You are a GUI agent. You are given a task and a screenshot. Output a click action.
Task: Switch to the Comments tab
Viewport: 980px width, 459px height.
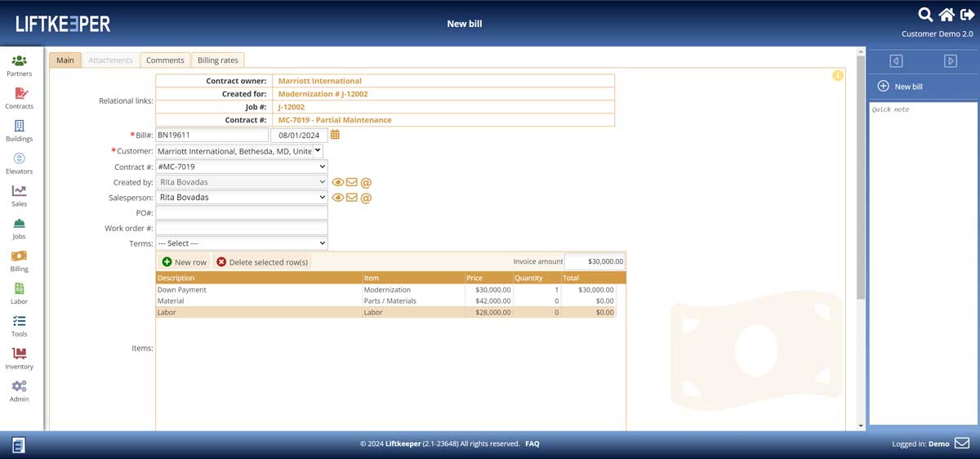click(165, 60)
